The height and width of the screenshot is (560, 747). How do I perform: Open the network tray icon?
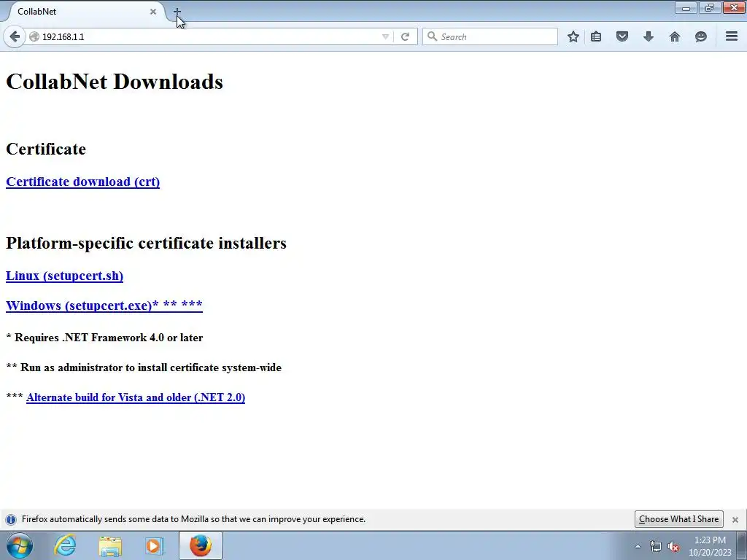pos(656,546)
